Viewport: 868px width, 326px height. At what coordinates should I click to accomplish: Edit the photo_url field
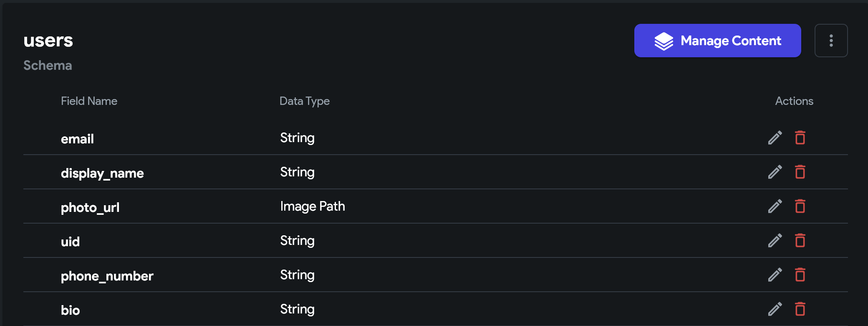coord(775,206)
